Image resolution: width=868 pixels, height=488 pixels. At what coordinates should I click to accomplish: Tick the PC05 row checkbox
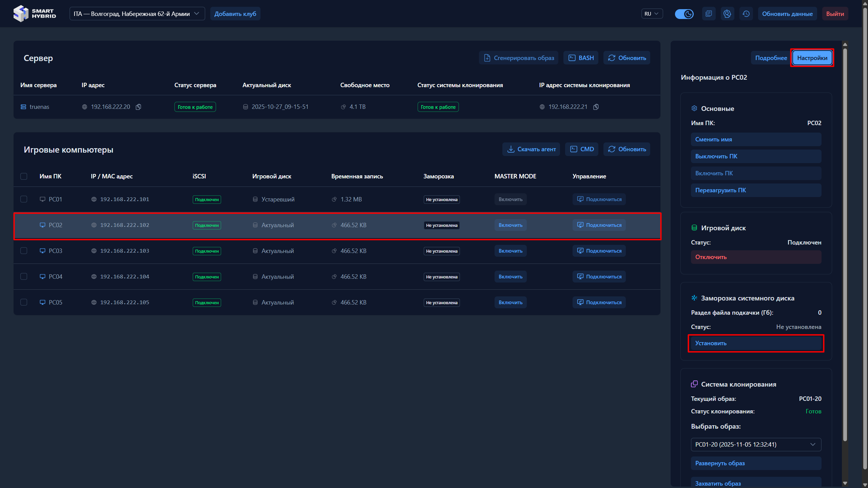[24, 302]
